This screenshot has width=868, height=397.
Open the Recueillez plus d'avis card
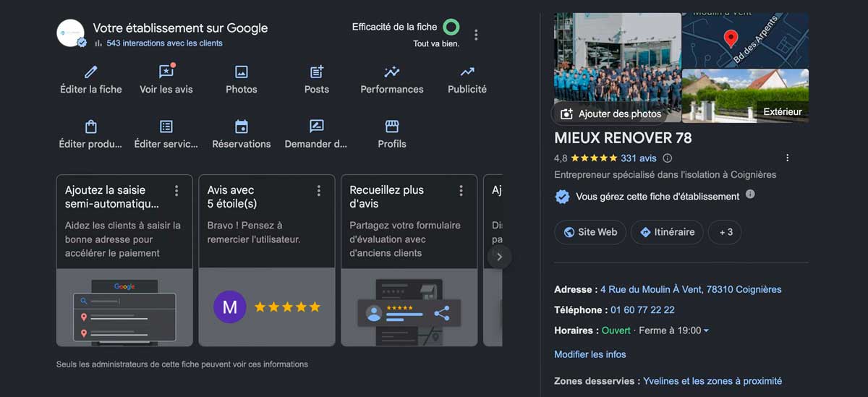point(409,260)
